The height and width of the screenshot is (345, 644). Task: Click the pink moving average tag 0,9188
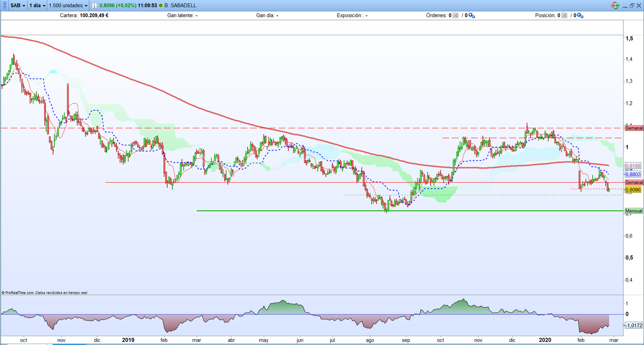(633, 166)
